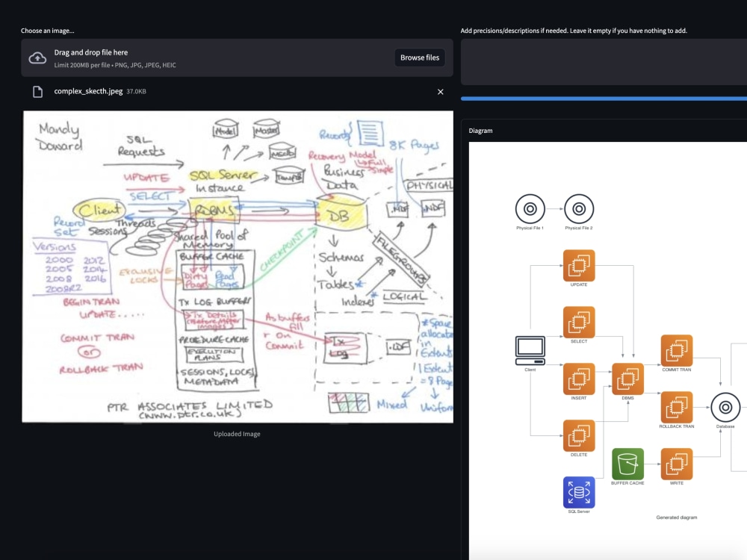Image resolution: width=747 pixels, height=560 pixels.
Task: Click the INSERT node icon
Action: [x=579, y=378]
